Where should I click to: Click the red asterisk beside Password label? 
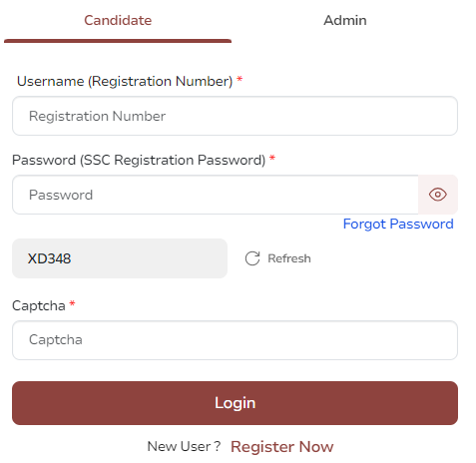(272, 158)
